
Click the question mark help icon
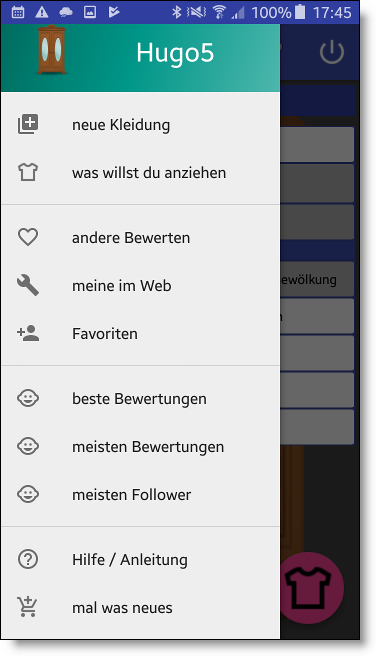pyautogui.click(x=28, y=559)
